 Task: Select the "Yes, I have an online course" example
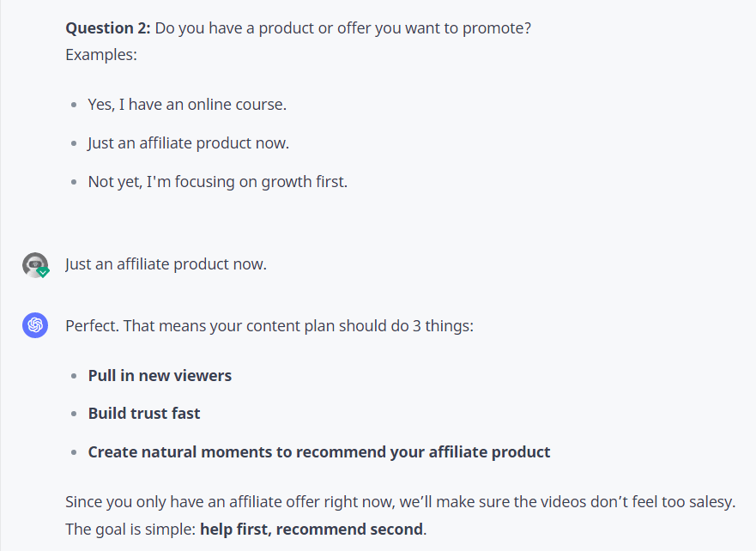pyautogui.click(x=187, y=105)
